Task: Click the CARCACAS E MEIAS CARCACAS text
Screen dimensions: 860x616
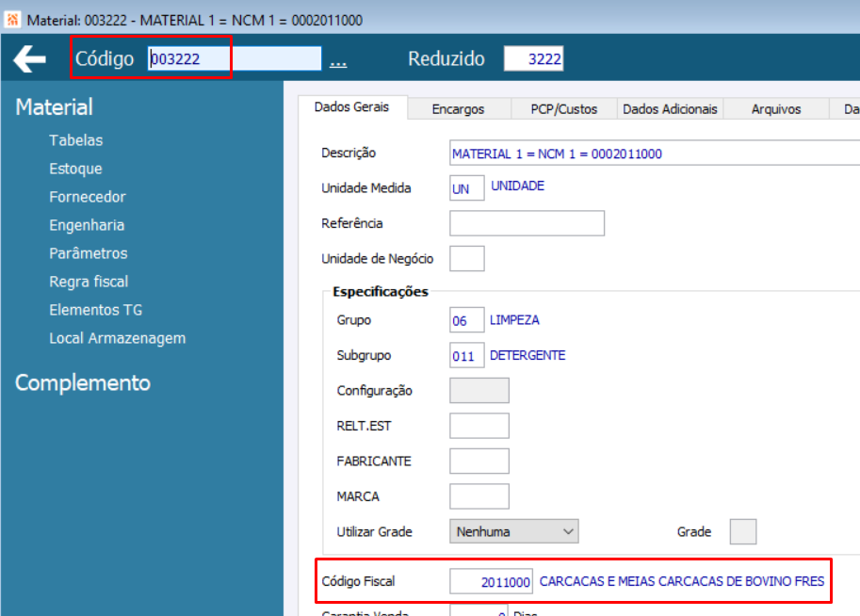Action: coord(682,581)
